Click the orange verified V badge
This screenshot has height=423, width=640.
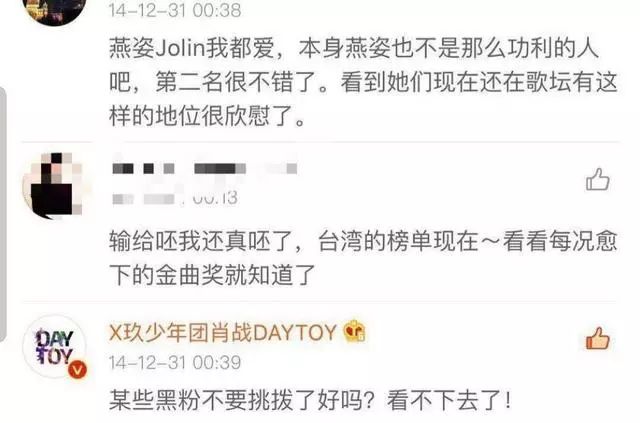[x=78, y=370]
